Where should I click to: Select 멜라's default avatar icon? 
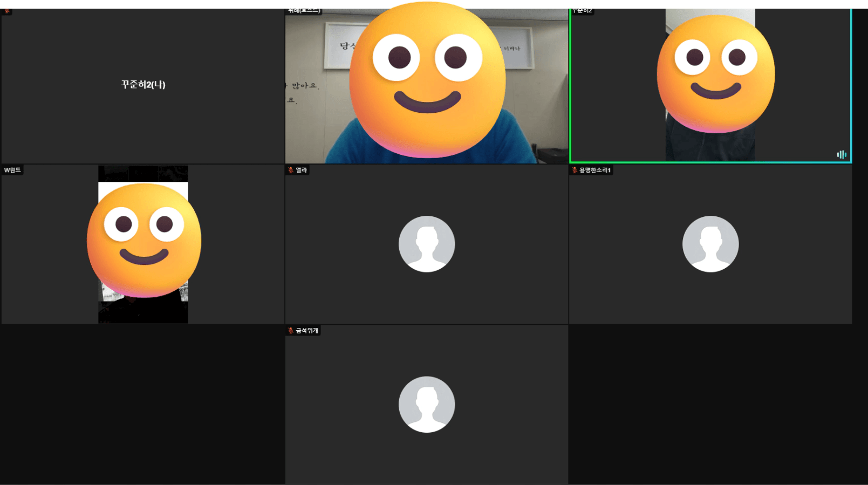coord(426,244)
